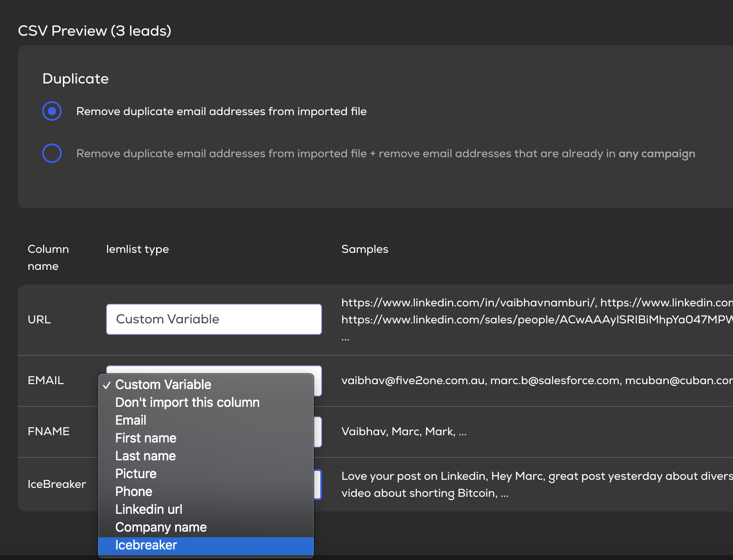Select 'Remove duplicate email addresses from imported file' radio
The width and height of the screenshot is (733, 560).
point(52,111)
